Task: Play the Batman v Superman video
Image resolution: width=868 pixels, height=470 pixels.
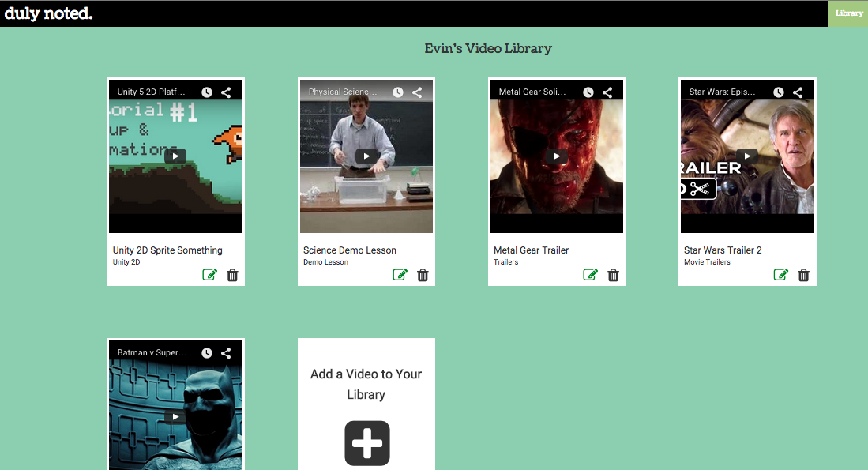Action: click(x=175, y=416)
